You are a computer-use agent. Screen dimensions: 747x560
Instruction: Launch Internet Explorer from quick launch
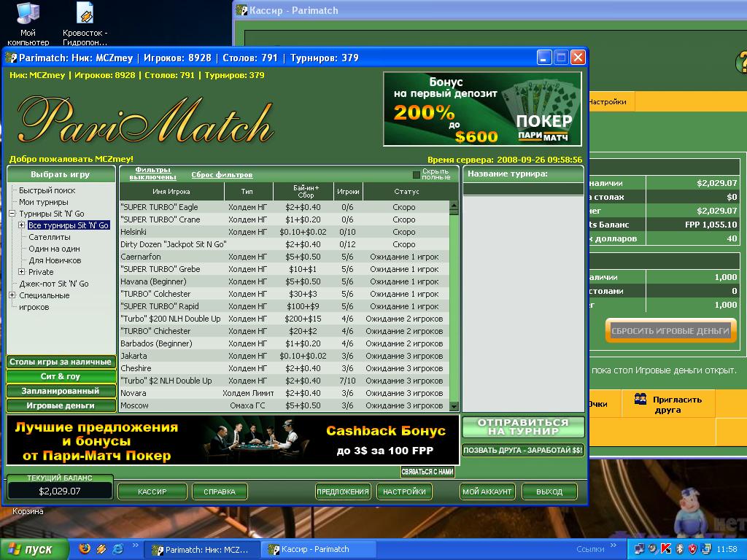117,549
